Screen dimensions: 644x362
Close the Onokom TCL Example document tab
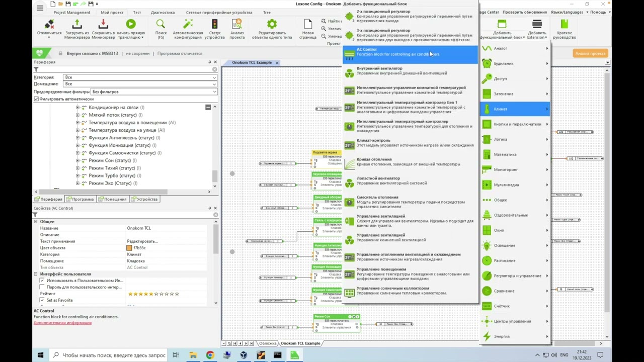(x=277, y=63)
